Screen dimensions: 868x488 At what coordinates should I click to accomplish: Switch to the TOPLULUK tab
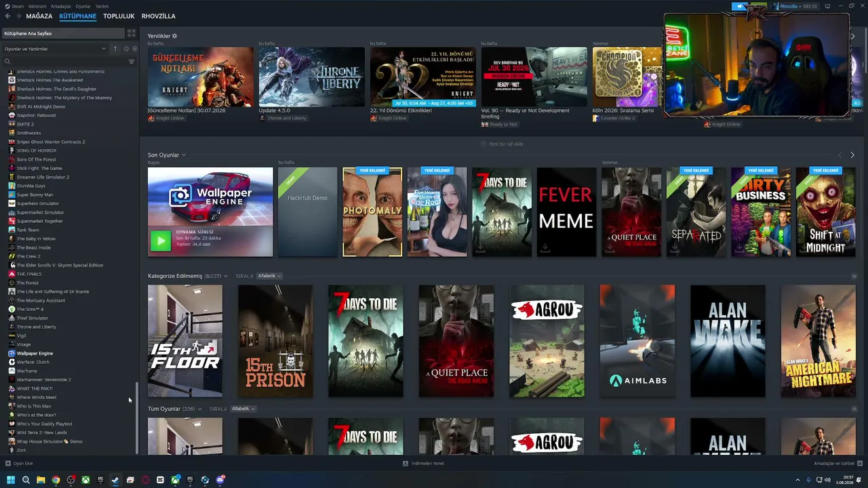point(119,16)
